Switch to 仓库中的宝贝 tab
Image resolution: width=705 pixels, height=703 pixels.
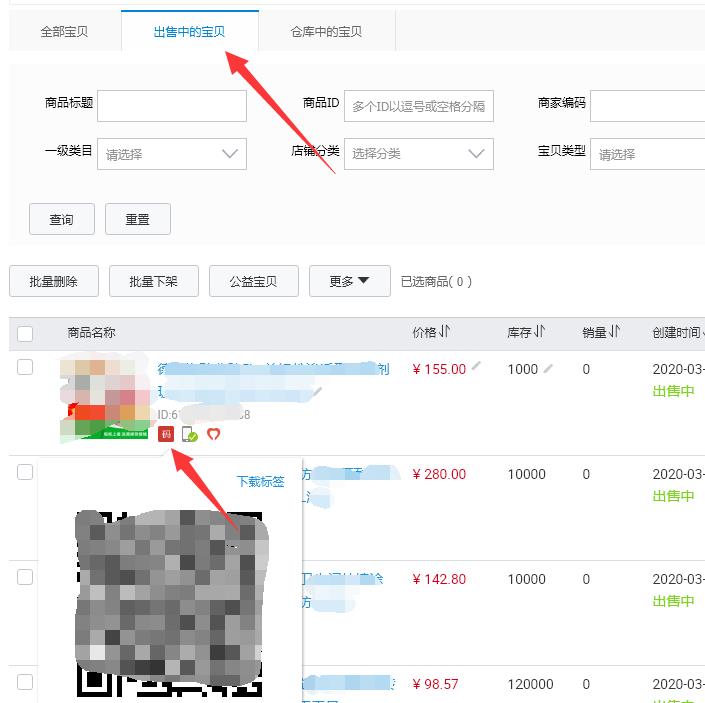tap(326, 32)
